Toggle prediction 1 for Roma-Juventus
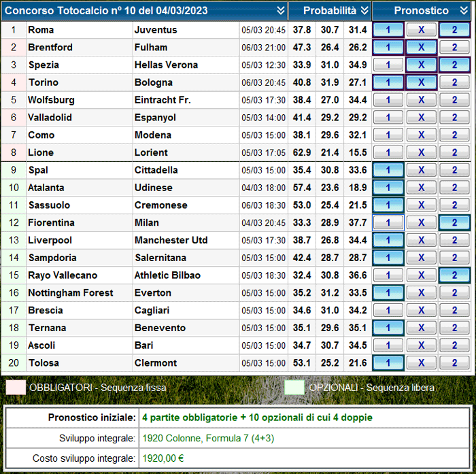Viewport: 476px width, 474px height. tap(388, 30)
